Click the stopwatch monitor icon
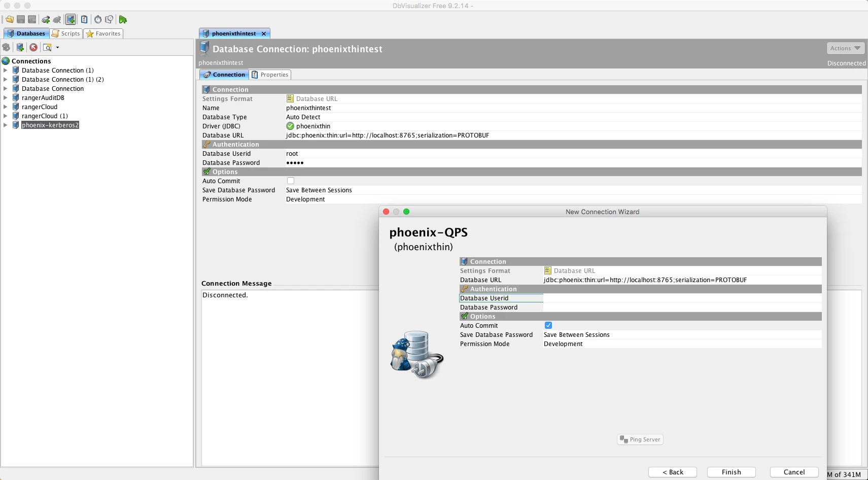Viewport: 868px width, 480px height. point(98,19)
